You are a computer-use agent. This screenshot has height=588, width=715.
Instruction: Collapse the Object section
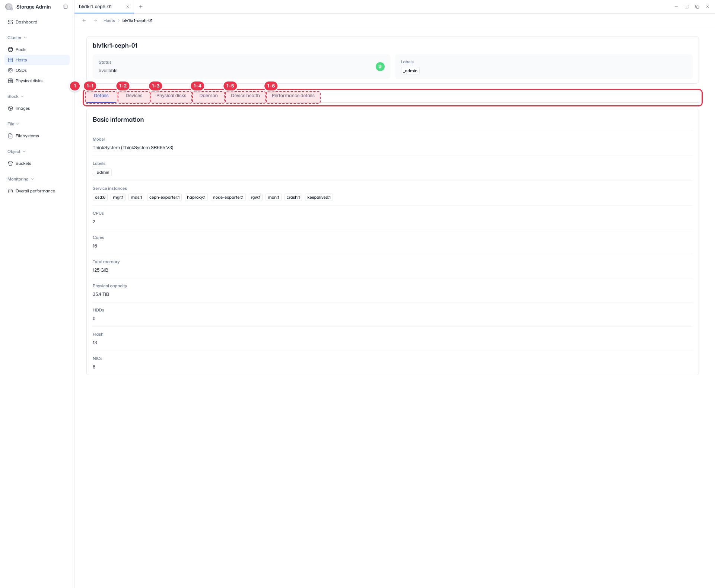click(x=17, y=151)
